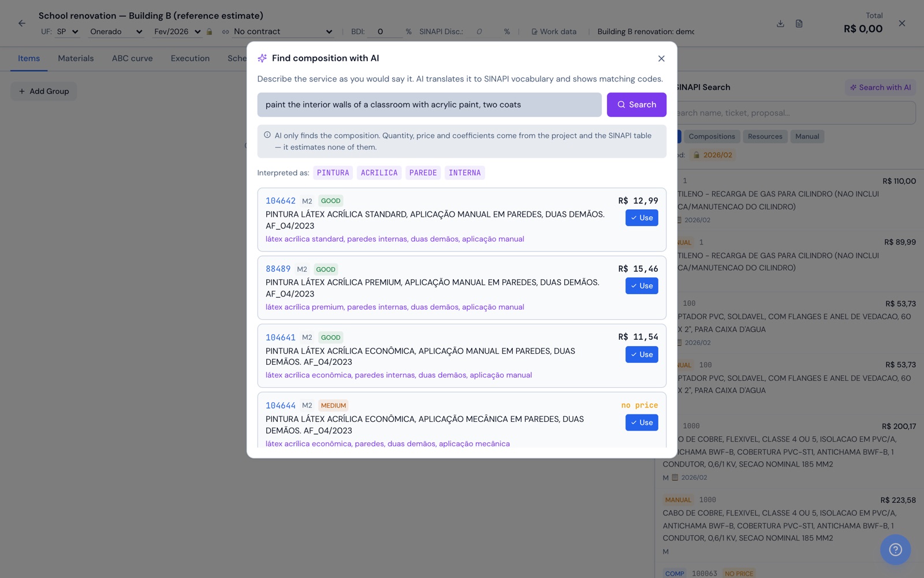Use composition 104642

642,218
